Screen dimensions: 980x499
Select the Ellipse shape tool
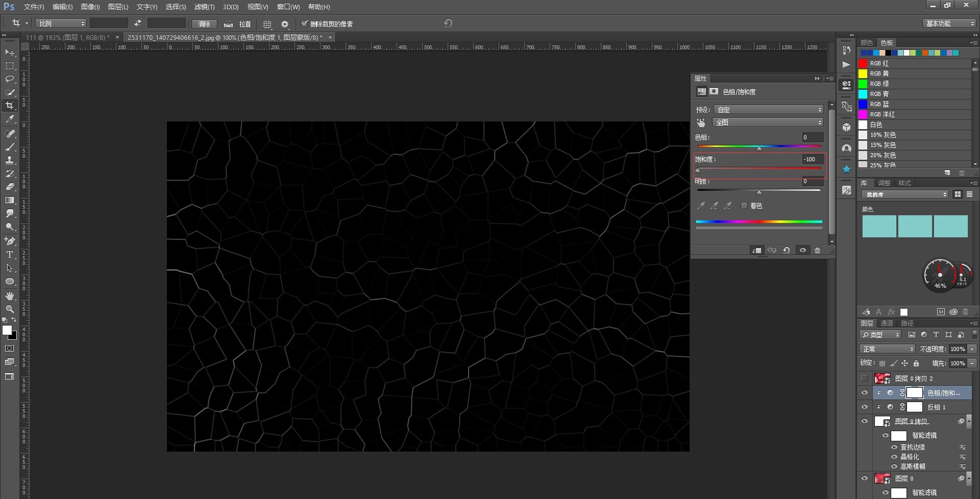pos(10,281)
